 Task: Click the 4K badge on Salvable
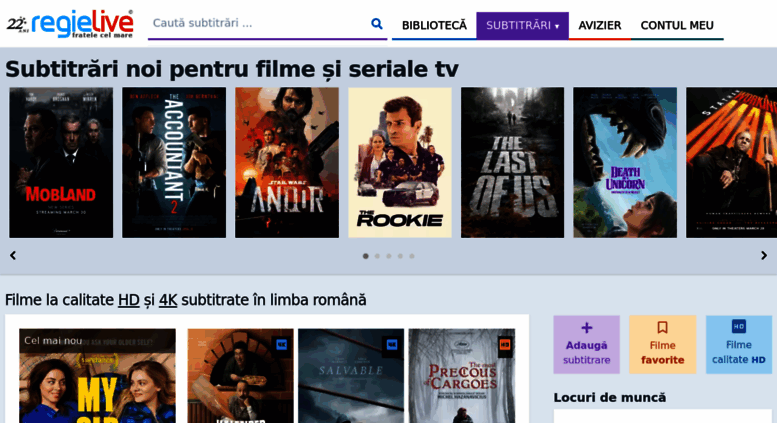(x=392, y=344)
